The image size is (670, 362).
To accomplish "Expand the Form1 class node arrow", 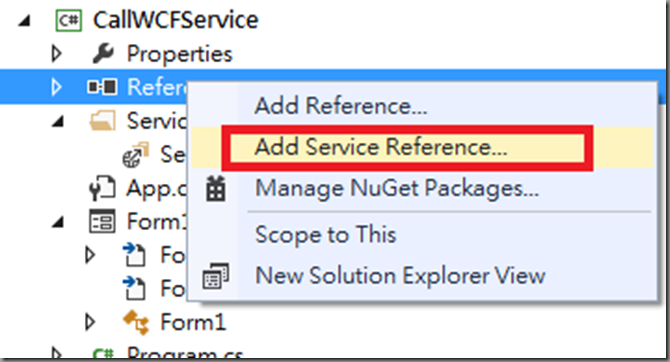I will pos(90,322).
